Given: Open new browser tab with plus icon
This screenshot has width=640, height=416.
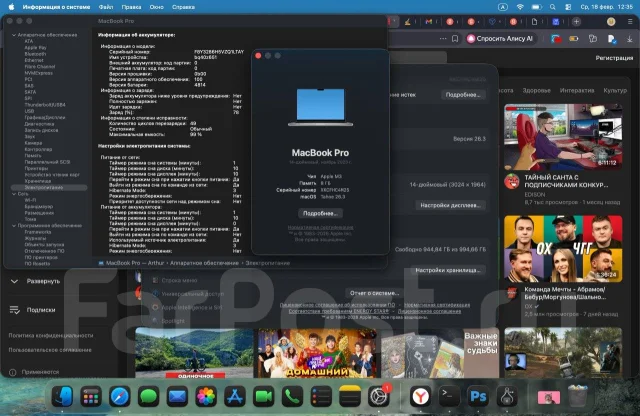Looking at the screenshot, I should click(x=576, y=22).
